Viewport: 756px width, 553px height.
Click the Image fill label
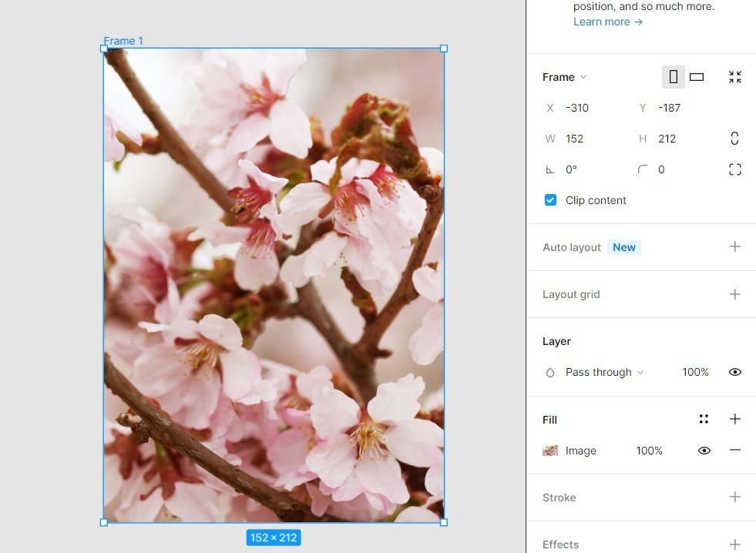pyautogui.click(x=580, y=451)
